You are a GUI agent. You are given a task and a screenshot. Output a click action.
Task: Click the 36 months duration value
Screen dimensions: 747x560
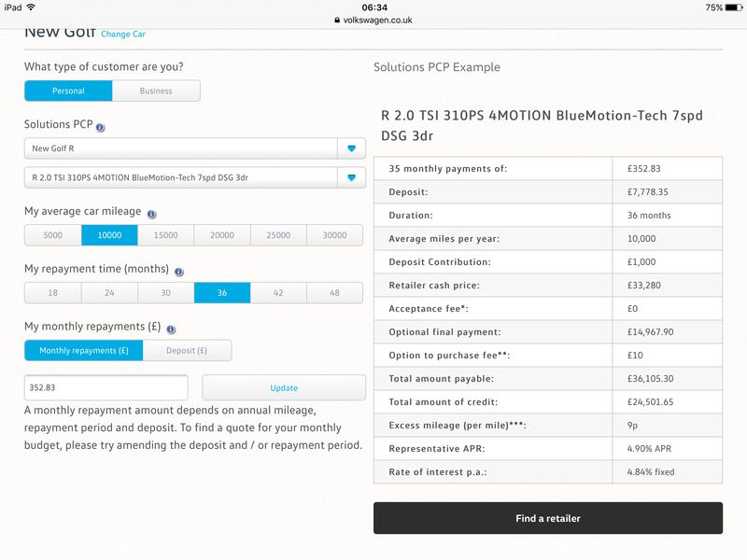(x=649, y=216)
